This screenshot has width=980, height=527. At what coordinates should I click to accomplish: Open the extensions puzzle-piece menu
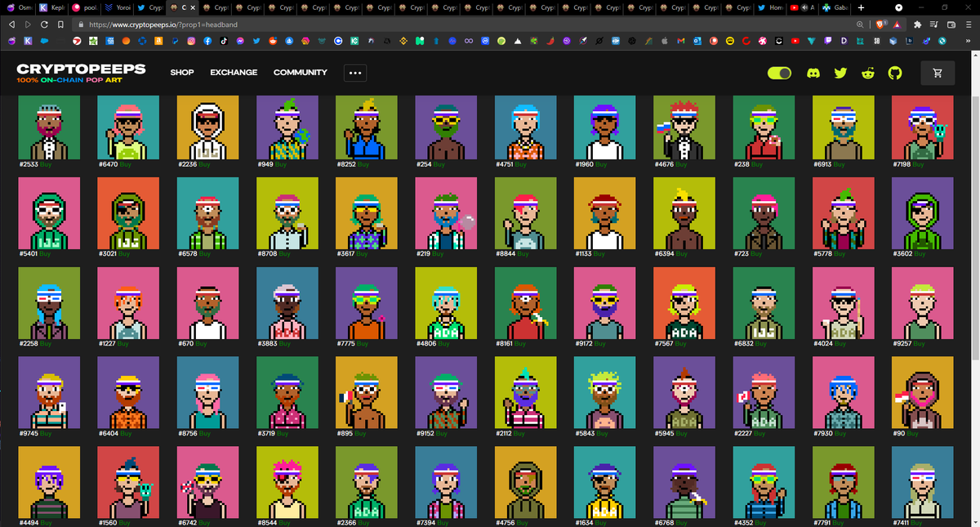point(917,25)
